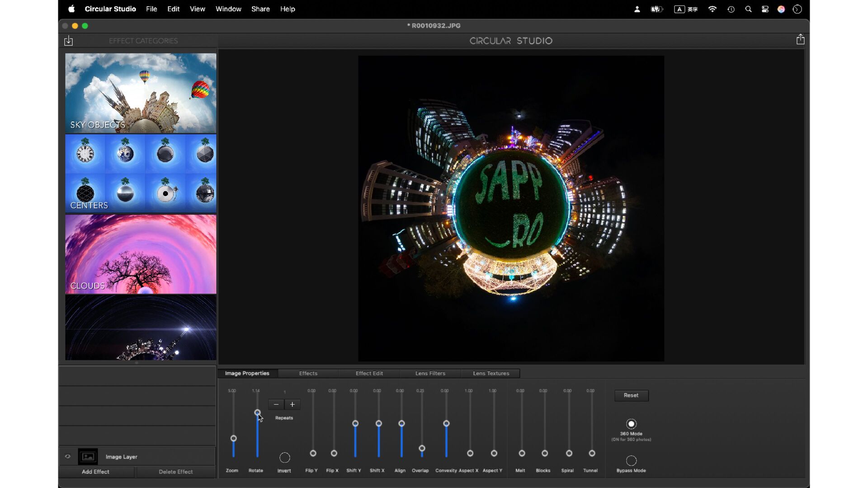868x488 pixels.
Task: Open the Window menu
Action: click(x=228, y=9)
